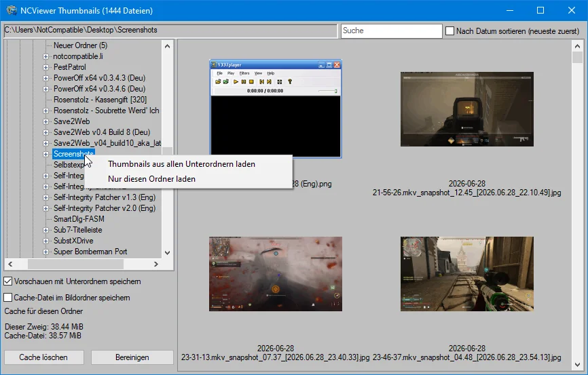This screenshot has width=588, height=375.
Task: Expand the SubstXDrive folder node
Action: point(45,241)
